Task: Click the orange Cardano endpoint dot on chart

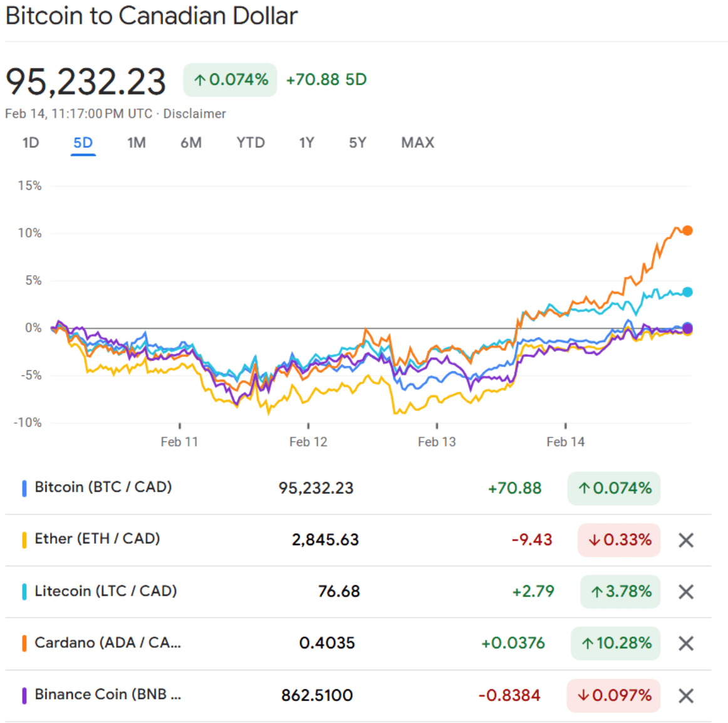Action: click(x=687, y=231)
